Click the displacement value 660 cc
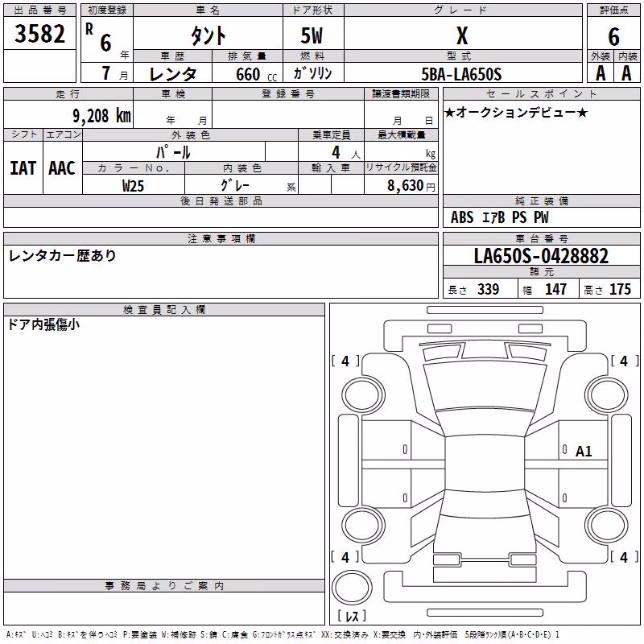The height and width of the screenshot is (644, 644). tap(256, 75)
